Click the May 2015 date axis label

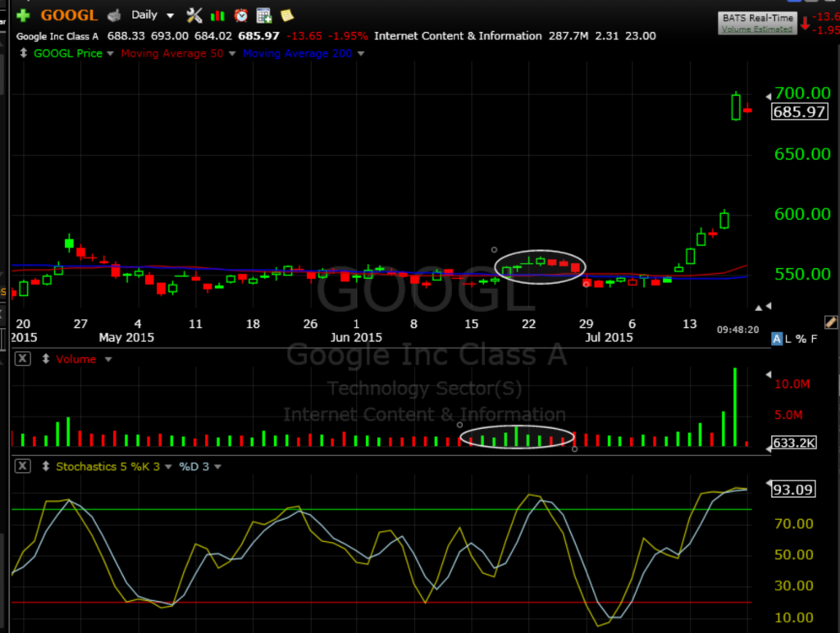tap(126, 337)
